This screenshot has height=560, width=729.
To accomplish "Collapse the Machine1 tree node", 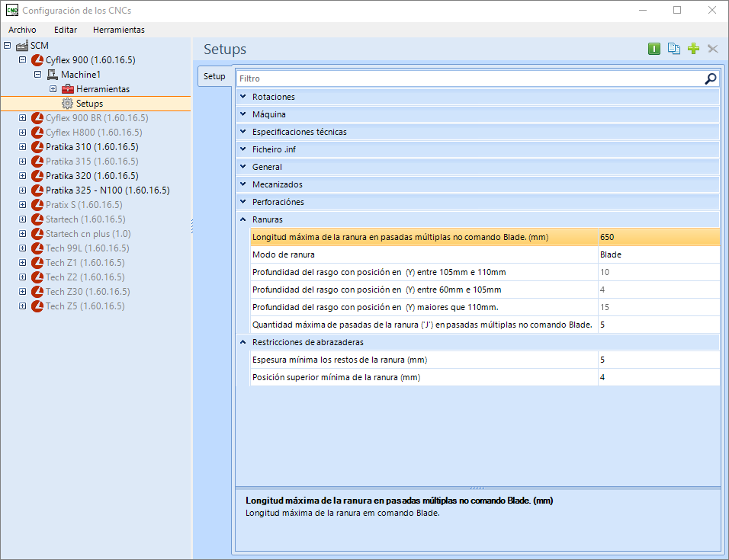I will tap(37, 75).
